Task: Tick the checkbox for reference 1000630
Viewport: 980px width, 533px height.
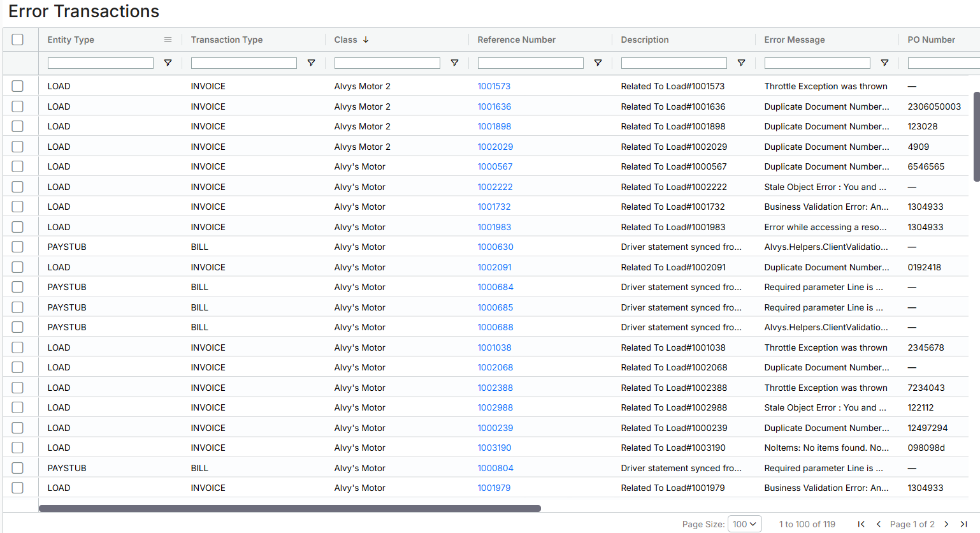Action: pos(18,247)
